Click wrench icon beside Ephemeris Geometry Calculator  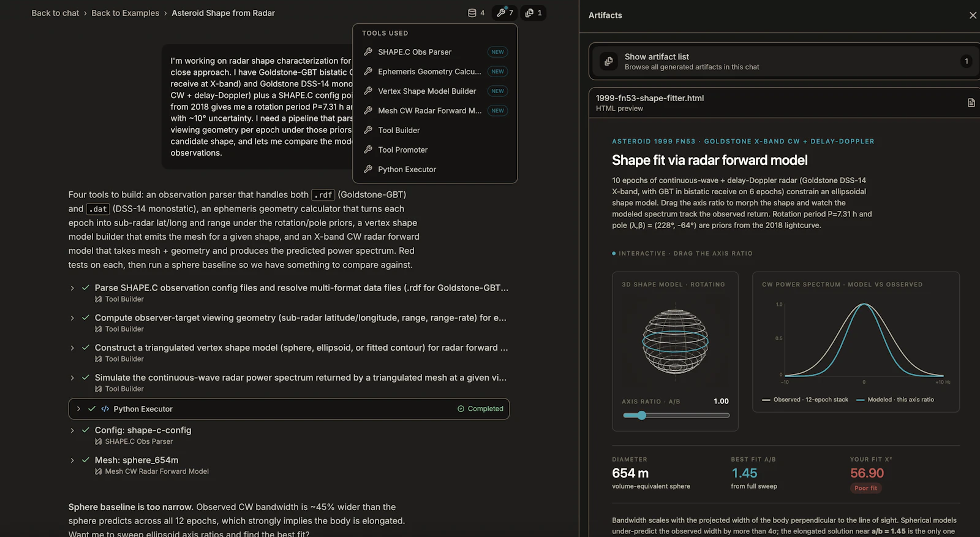[x=368, y=72]
